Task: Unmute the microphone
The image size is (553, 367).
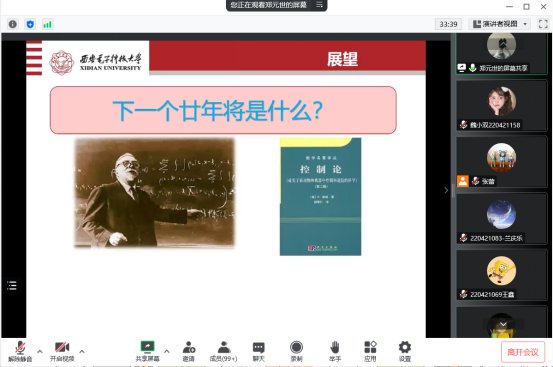Action: tap(20, 351)
